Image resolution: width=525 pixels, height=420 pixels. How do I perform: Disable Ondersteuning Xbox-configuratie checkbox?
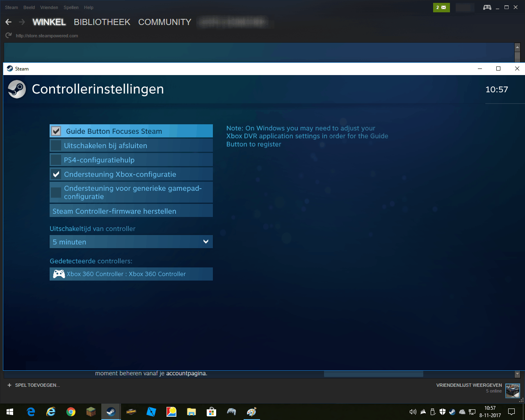click(56, 174)
